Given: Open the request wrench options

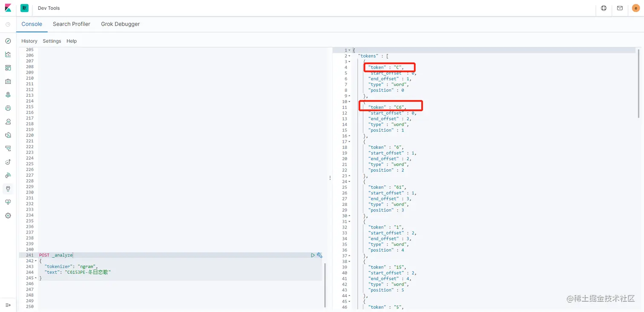Looking at the screenshot, I should pos(319,255).
